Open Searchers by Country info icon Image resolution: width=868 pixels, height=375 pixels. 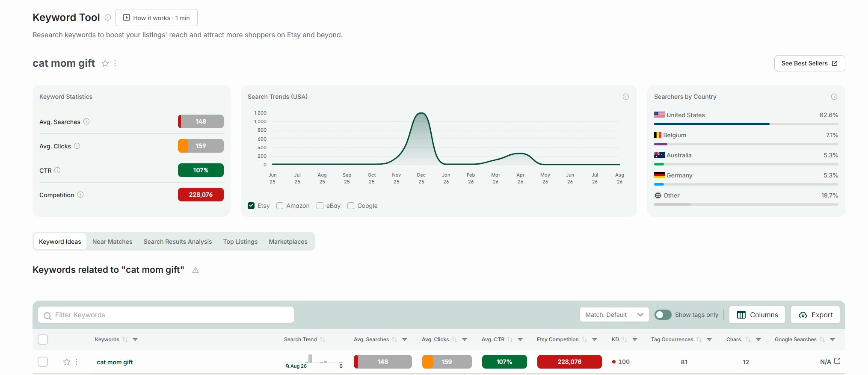(834, 97)
